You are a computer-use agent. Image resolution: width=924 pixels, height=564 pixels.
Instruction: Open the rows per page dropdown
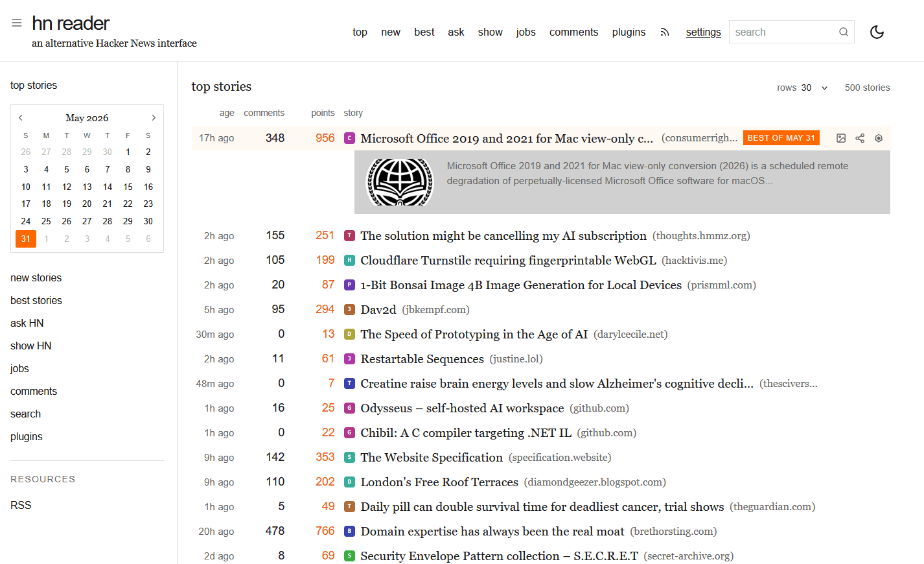[814, 88]
